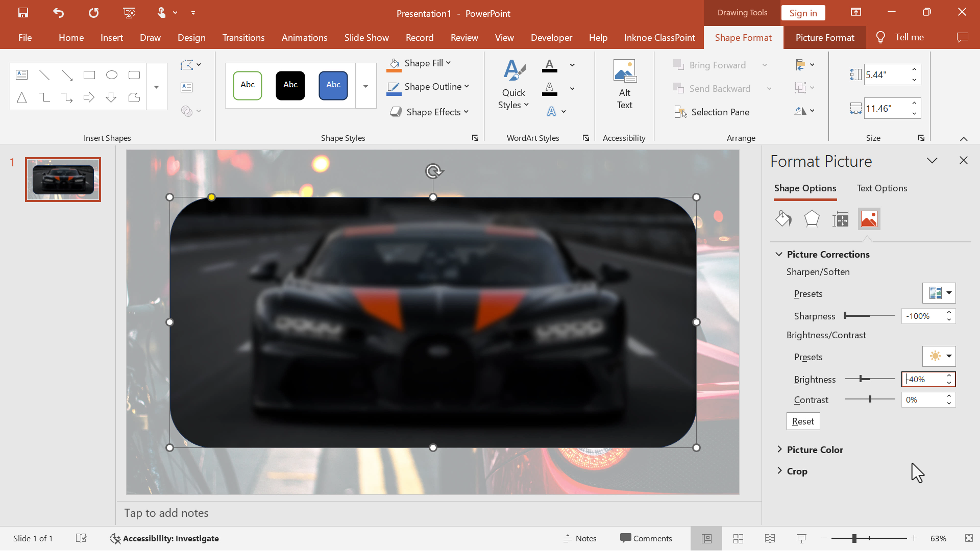
Task: Open the Brightness/Contrast Presets dropdown
Action: [939, 356]
